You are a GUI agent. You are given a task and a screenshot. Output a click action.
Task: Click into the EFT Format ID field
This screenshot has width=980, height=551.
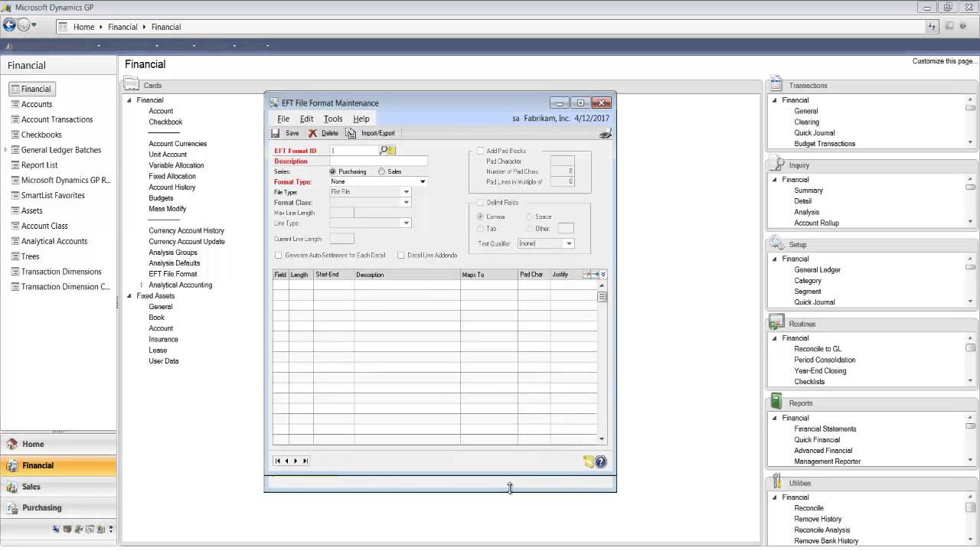(354, 151)
